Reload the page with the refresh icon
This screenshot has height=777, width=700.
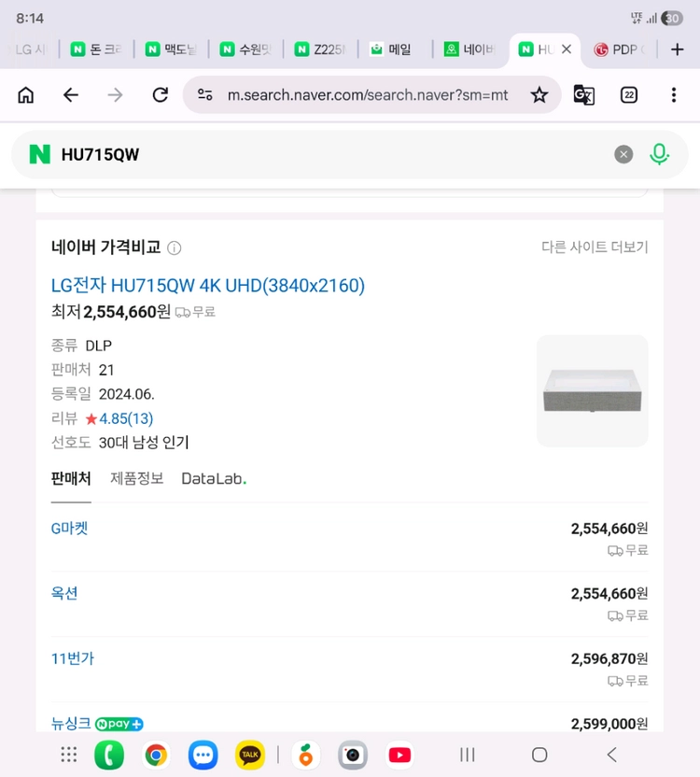(160, 94)
